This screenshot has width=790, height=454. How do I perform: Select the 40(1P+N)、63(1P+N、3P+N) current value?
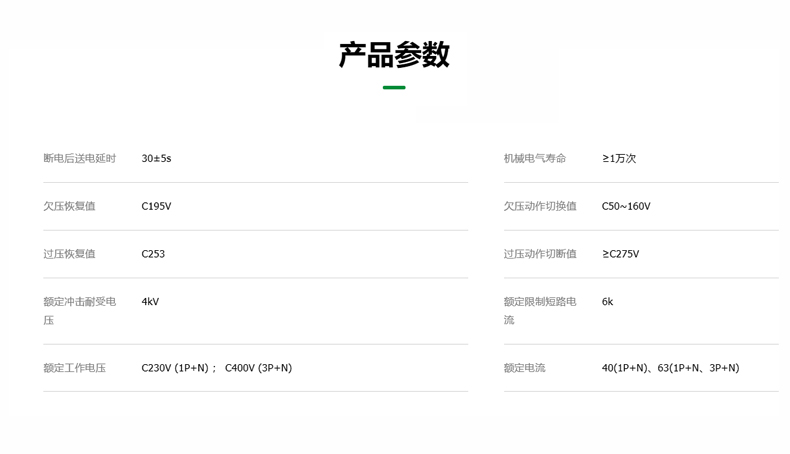(670, 368)
